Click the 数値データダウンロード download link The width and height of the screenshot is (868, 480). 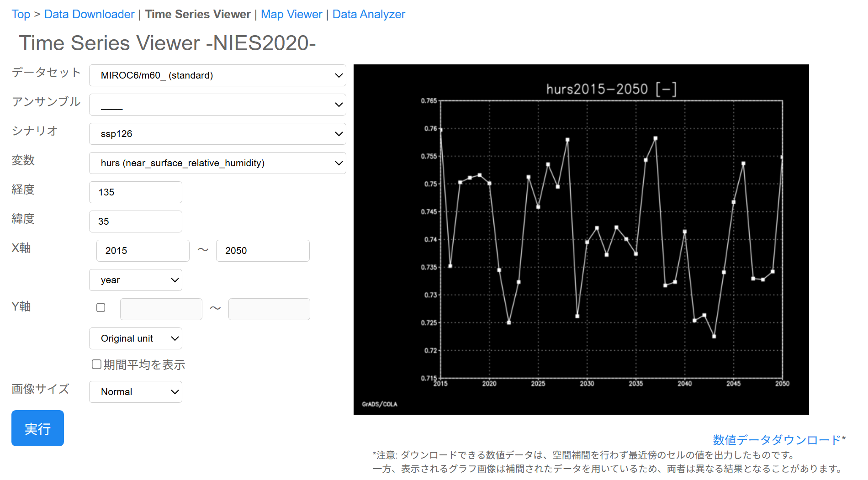click(777, 440)
